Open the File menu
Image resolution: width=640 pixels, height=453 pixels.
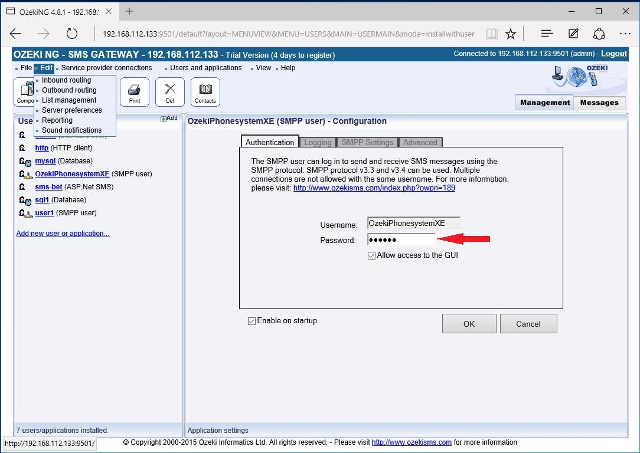point(26,68)
